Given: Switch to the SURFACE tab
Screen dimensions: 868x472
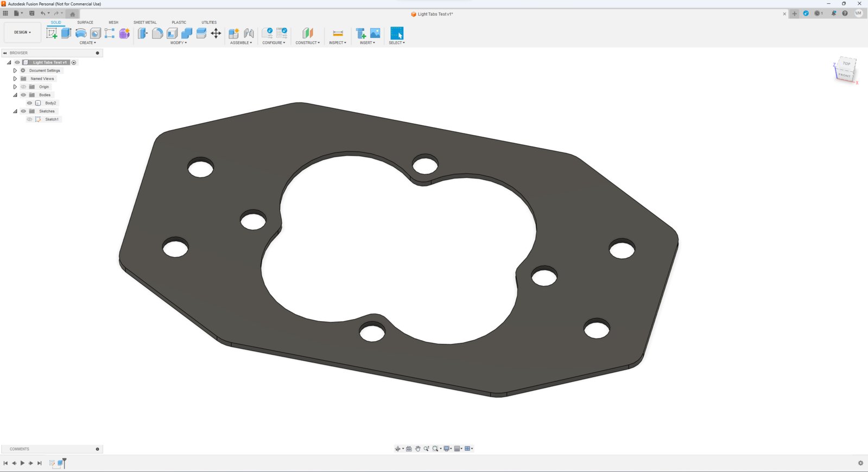Looking at the screenshot, I should pos(85,22).
